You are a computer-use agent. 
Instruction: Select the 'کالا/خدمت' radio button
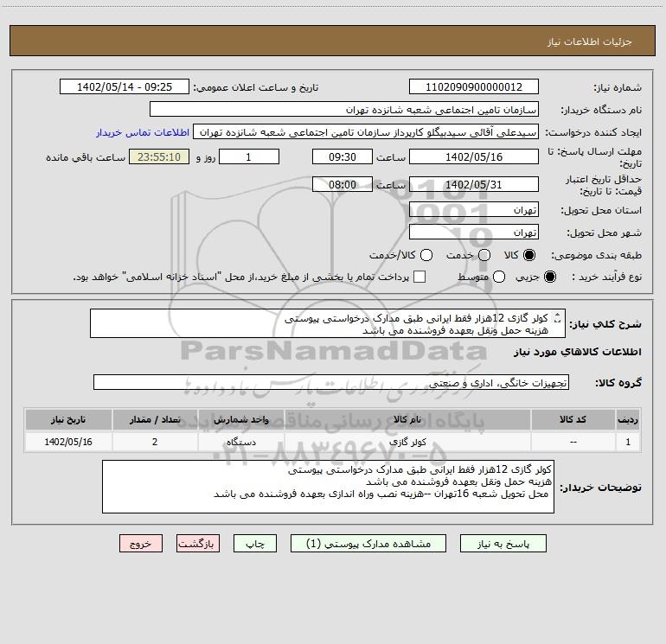tap(426, 255)
